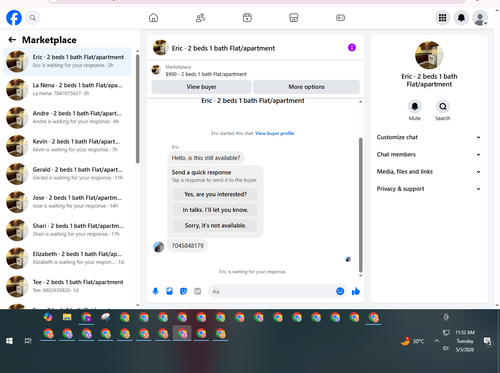This screenshot has width=500, height=373.
Task: Open the purple conversation information icon
Action: (x=352, y=48)
